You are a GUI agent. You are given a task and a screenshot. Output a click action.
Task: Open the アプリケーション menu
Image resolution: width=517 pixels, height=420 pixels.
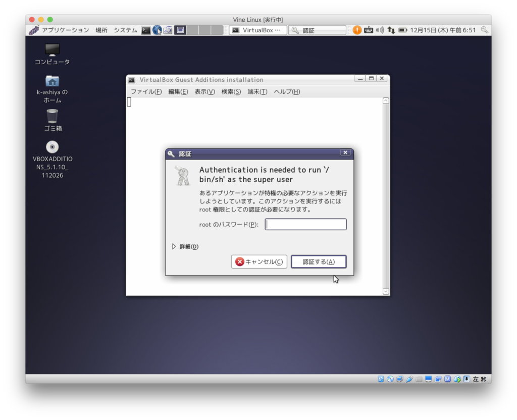coord(65,30)
